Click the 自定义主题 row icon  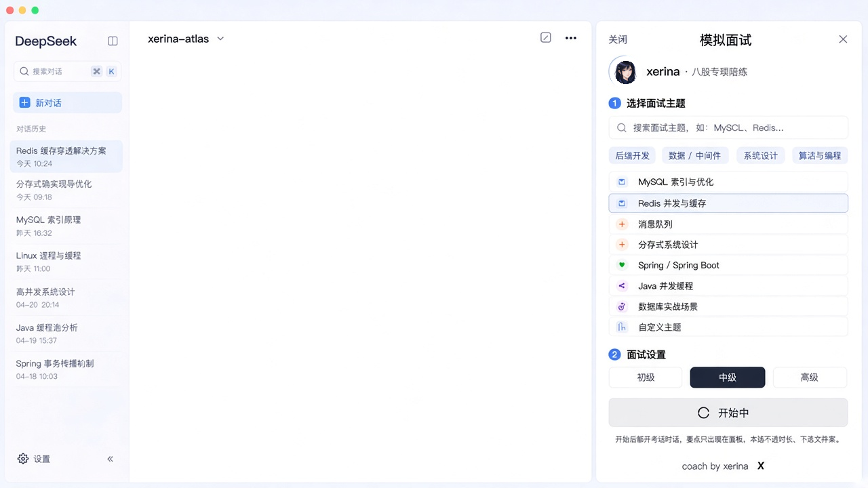622,327
